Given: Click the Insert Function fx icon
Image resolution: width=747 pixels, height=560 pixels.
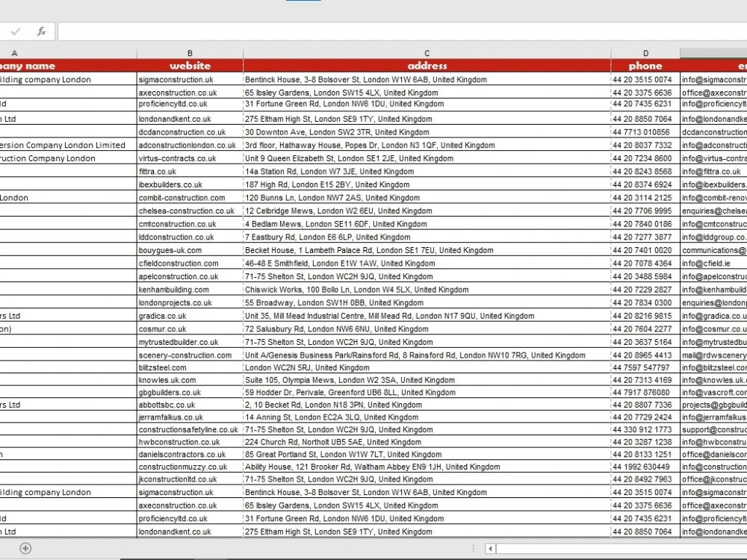Looking at the screenshot, I should [x=41, y=31].
